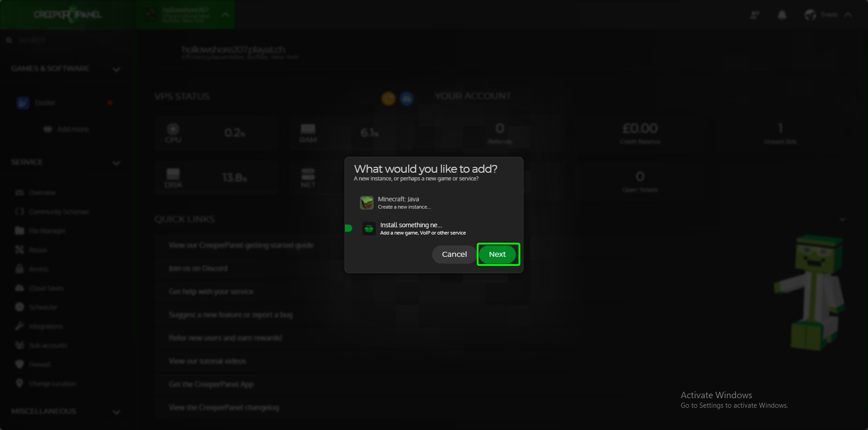The image size is (868, 430).
Task: Click the Scheduler clock icon
Action: coord(20,307)
